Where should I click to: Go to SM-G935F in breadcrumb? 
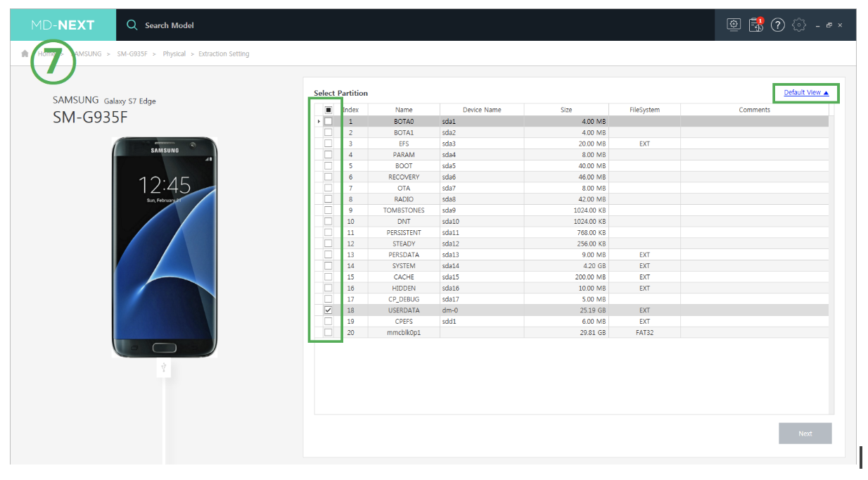[132, 54]
